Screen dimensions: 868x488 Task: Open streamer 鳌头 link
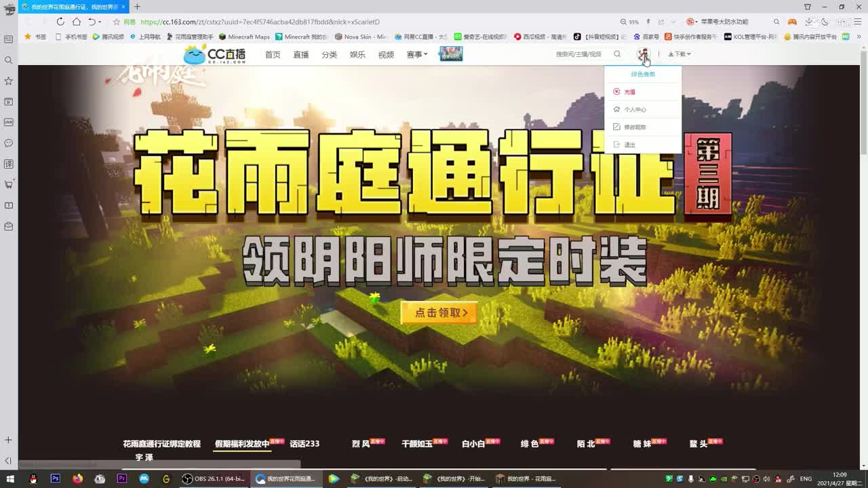[x=698, y=444]
